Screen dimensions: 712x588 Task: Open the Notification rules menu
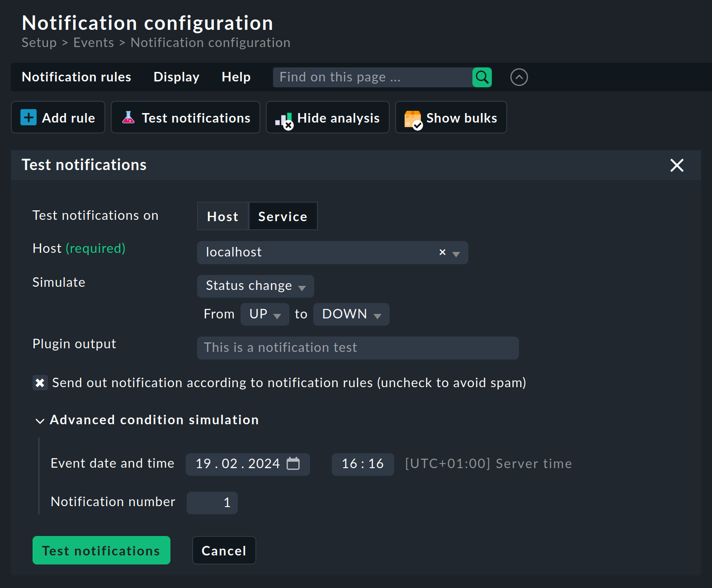coord(76,77)
